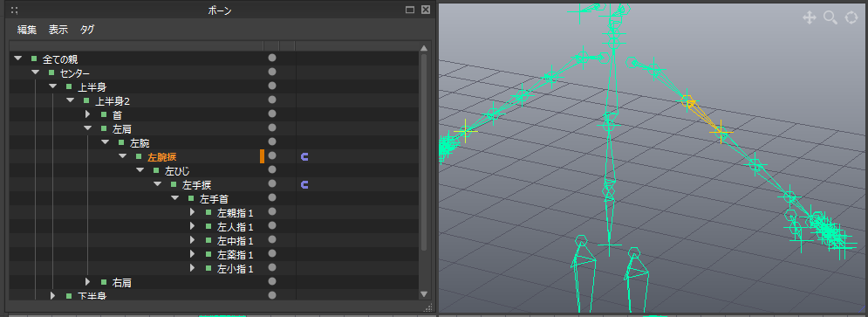868x317 pixels.
Task: Toggle the visibility dot for 右肩
Action: (272, 281)
